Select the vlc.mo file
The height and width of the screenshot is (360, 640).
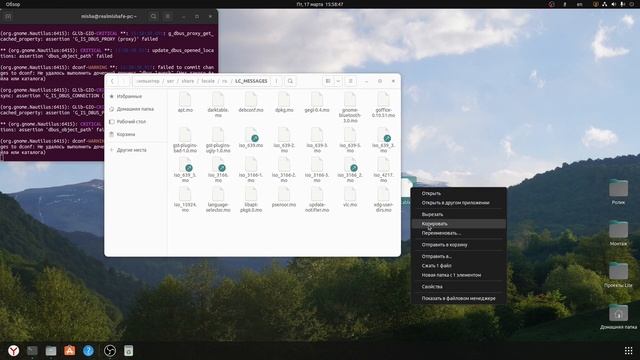coord(350,197)
